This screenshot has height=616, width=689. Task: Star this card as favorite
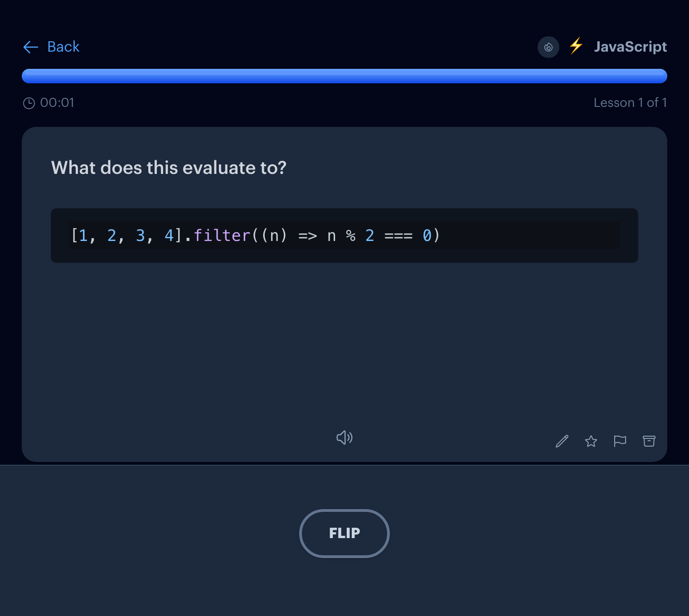tap(591, 441)
